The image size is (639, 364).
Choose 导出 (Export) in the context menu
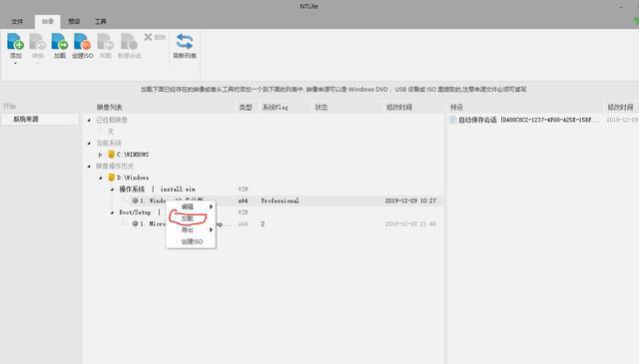click(x=191, y=230)
